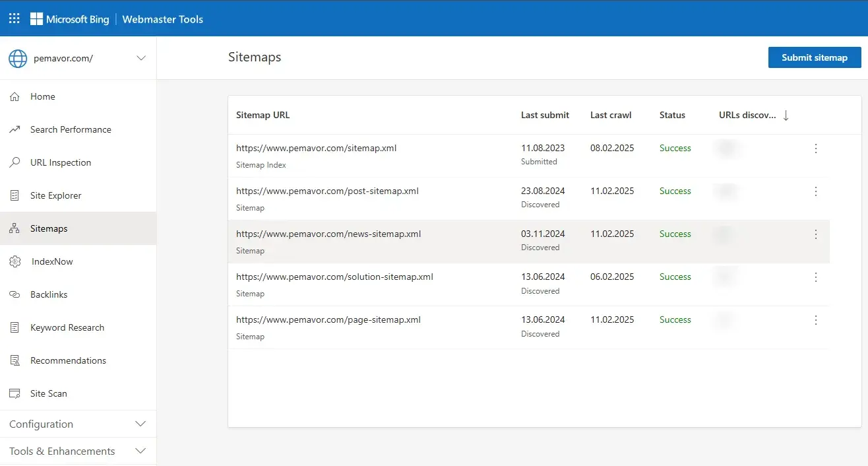The image size is (868, 466).
Task: Sort by URLs discovered arrow
Action: tap(786, 116)
